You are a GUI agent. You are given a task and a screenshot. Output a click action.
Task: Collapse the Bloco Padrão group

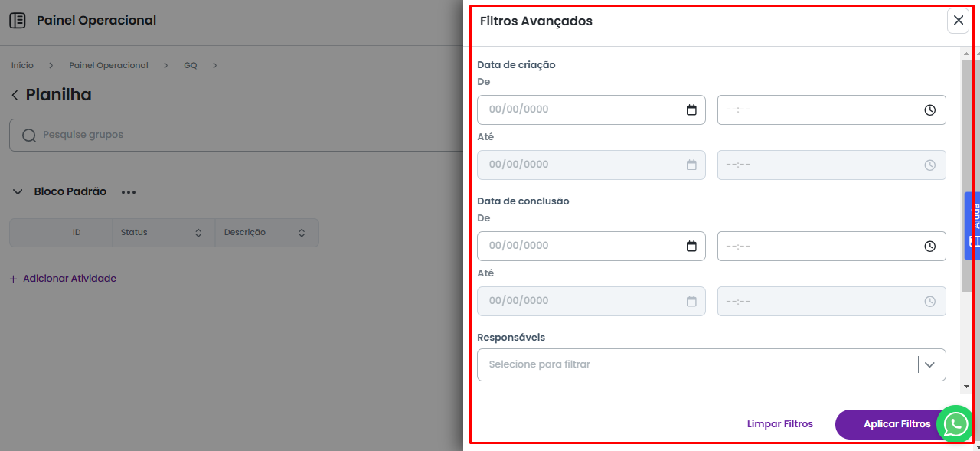pos(18,191)
